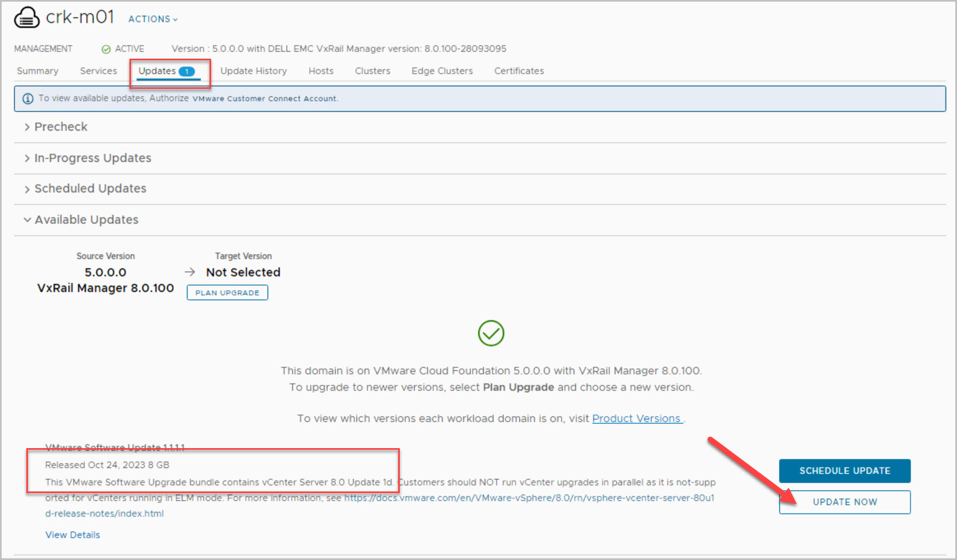Expand the Scheduled Updates section

pyautogui.click(x=90, y=189)
